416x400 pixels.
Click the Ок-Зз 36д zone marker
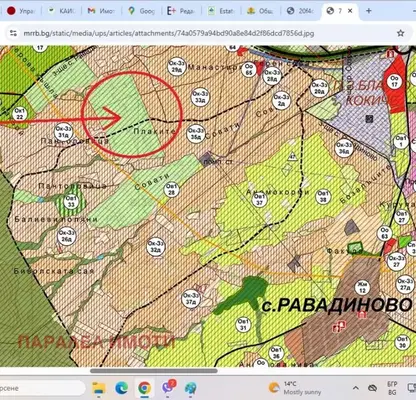coord(344,148)
